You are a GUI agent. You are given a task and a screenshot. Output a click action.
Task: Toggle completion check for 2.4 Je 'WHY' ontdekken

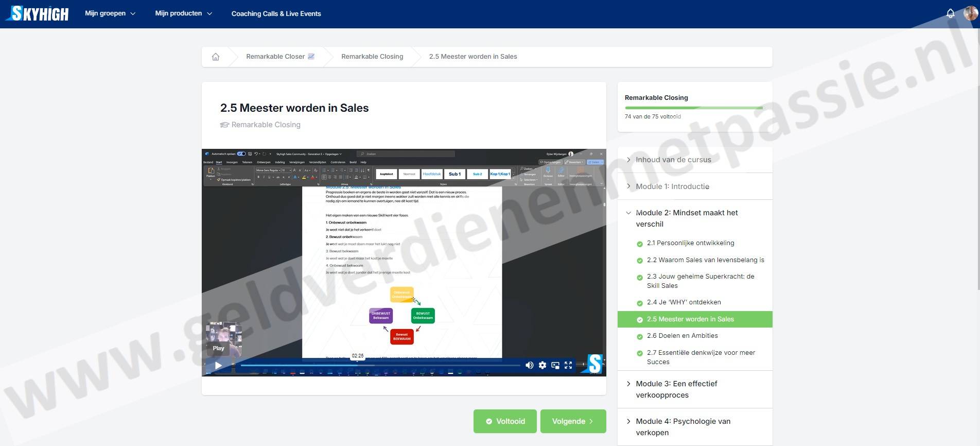(x=640, y=303)
